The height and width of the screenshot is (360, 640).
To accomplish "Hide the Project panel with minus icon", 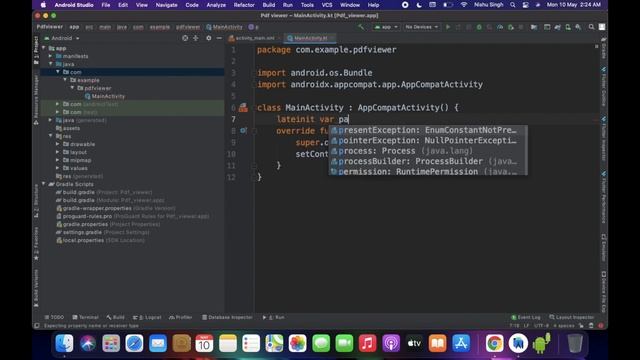I will (219, 38).
